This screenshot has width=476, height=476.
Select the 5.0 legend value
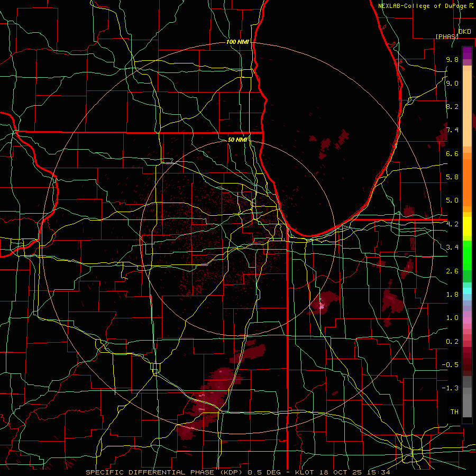452,200
